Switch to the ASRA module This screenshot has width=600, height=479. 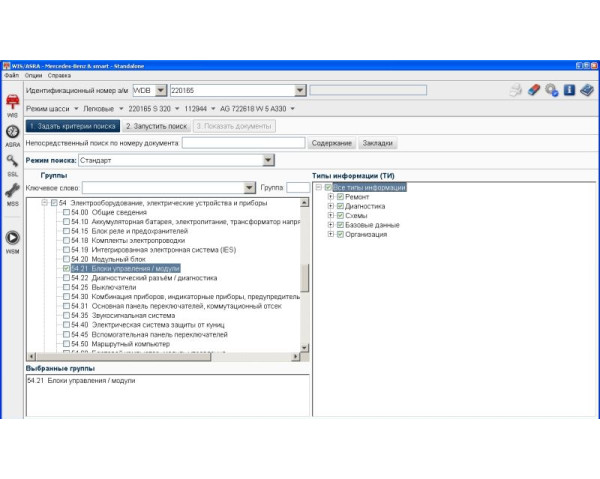click(12, 135)
